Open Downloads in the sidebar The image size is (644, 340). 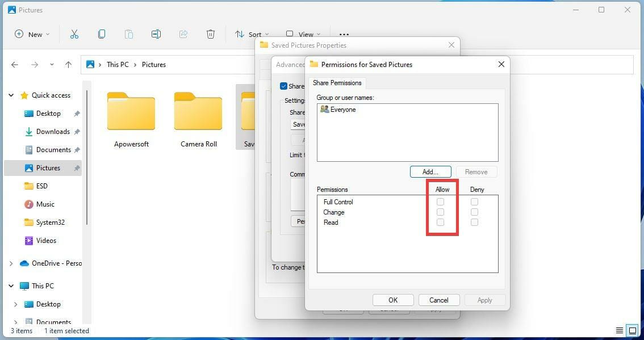[x=53, y=131]
